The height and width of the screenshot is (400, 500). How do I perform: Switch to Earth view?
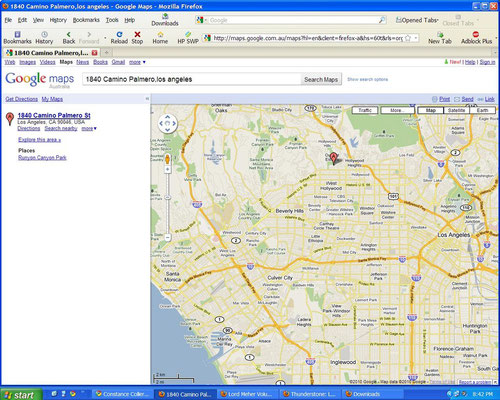(x=482, y=110)
